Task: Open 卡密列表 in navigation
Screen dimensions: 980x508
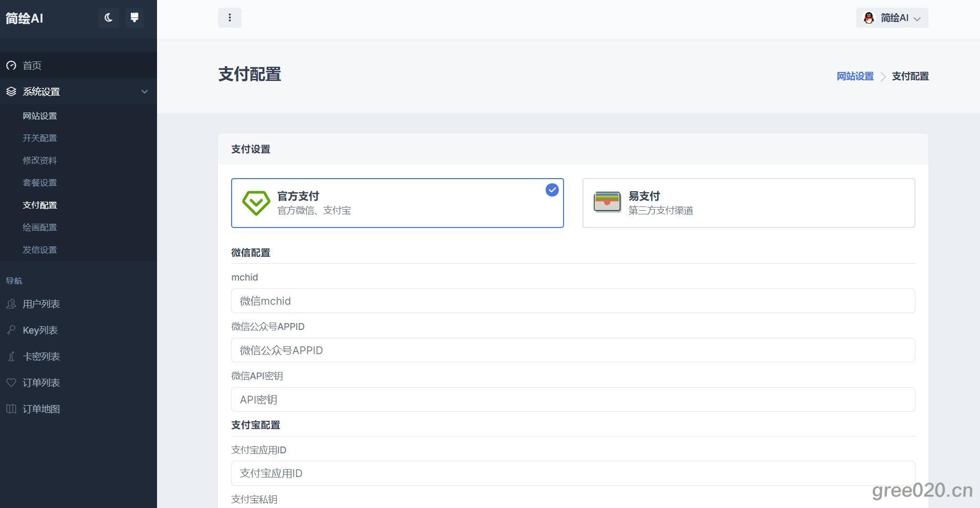Action: pyautogui.click(x=41, y=356)
